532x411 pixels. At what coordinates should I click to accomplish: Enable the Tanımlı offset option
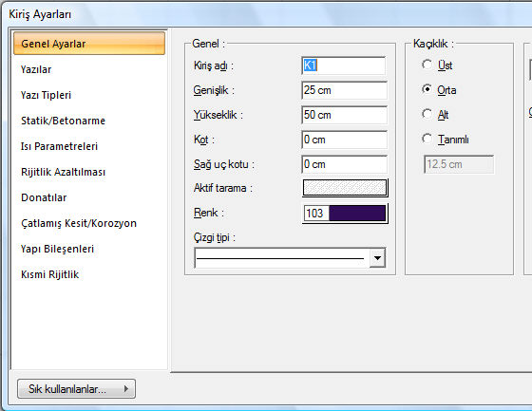click(427, 139)
